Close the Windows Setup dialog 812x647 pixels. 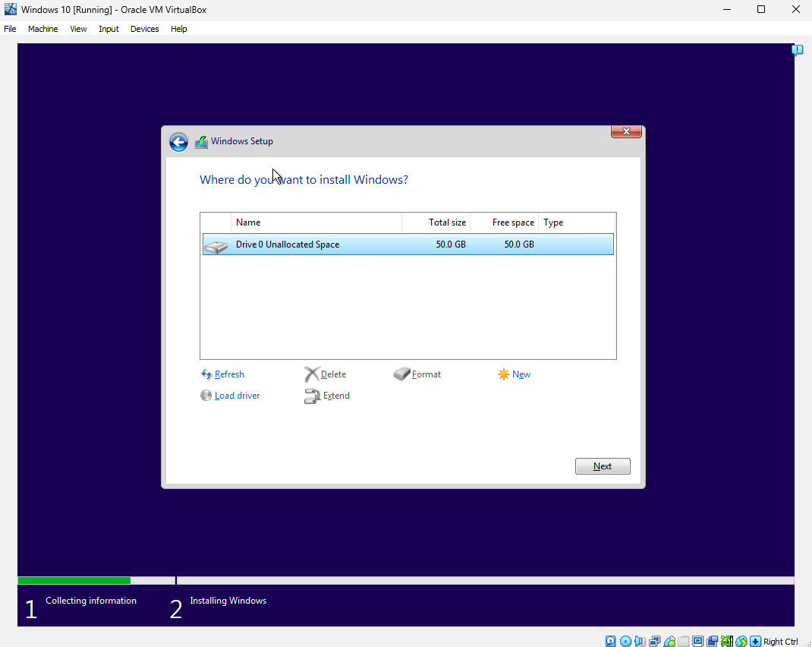point(626,131)
